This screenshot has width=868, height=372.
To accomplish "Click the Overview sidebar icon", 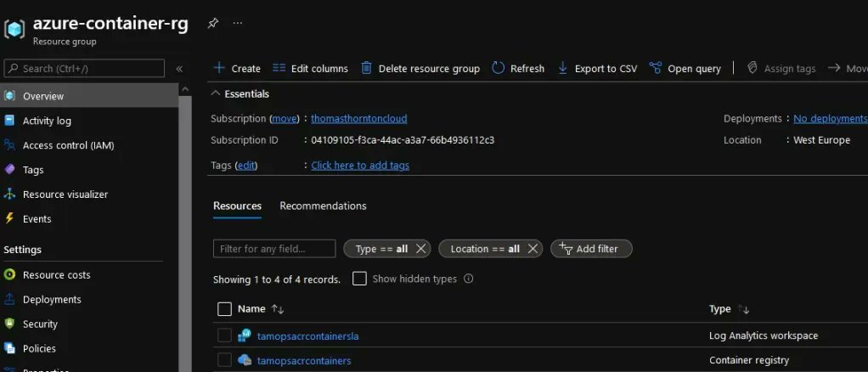I will pyautogui.click(x=9, y=96).
